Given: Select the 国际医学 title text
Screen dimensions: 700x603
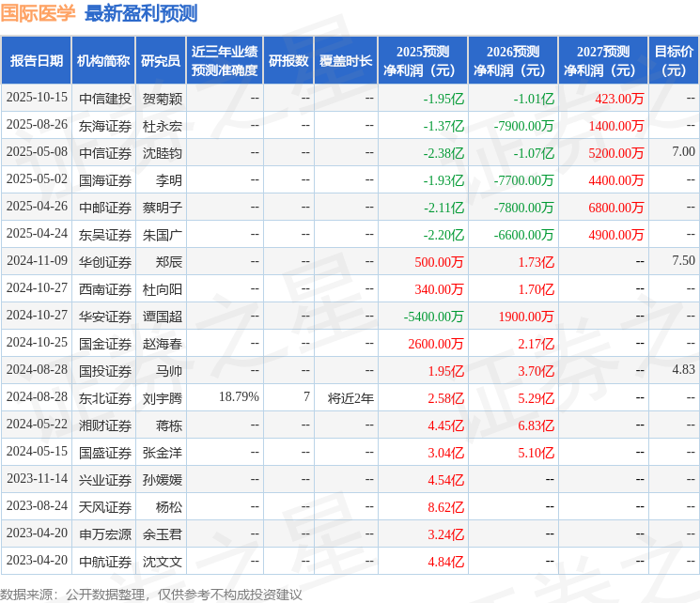Looking at the screenshot, I should pos(38,13).
